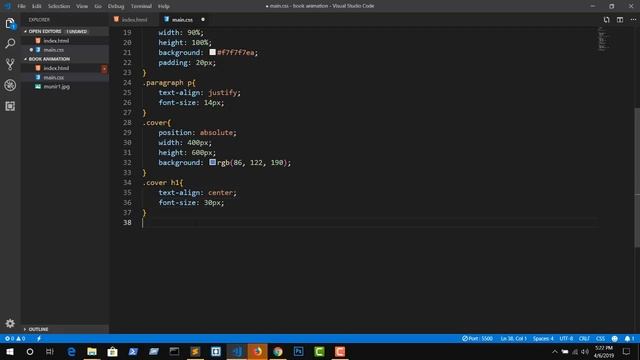Switch to Firefox in the taskbar
Screen dimensions: 640x360
[257, 351]
